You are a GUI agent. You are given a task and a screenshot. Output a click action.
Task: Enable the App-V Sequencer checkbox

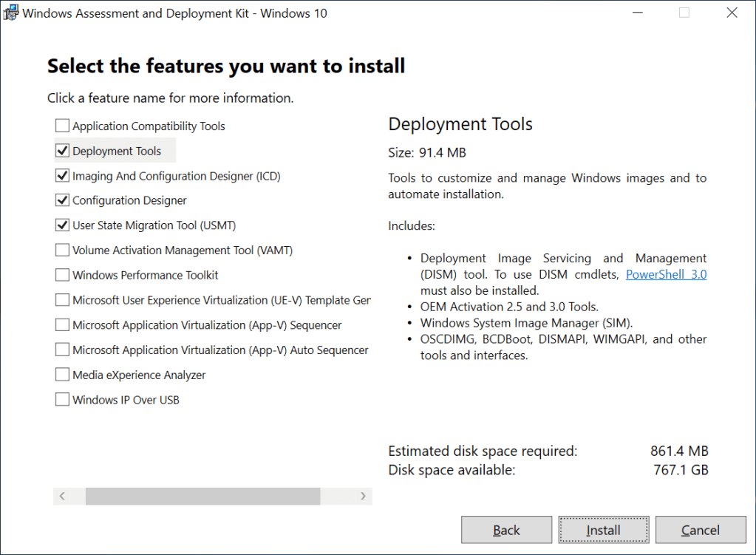click(x=62, y=325)
